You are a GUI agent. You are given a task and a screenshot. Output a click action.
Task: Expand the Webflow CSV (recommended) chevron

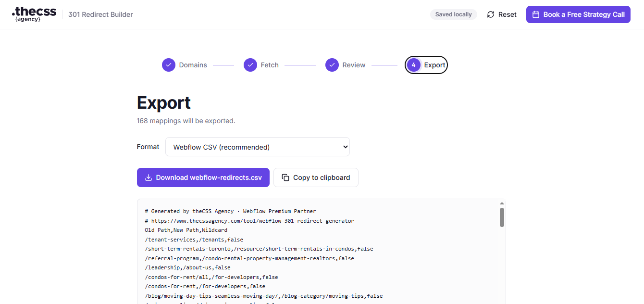tap(345, 147)
